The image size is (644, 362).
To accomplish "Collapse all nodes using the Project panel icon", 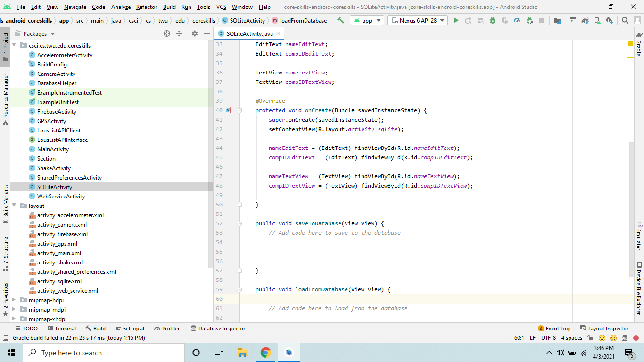I will pos(180,34).
